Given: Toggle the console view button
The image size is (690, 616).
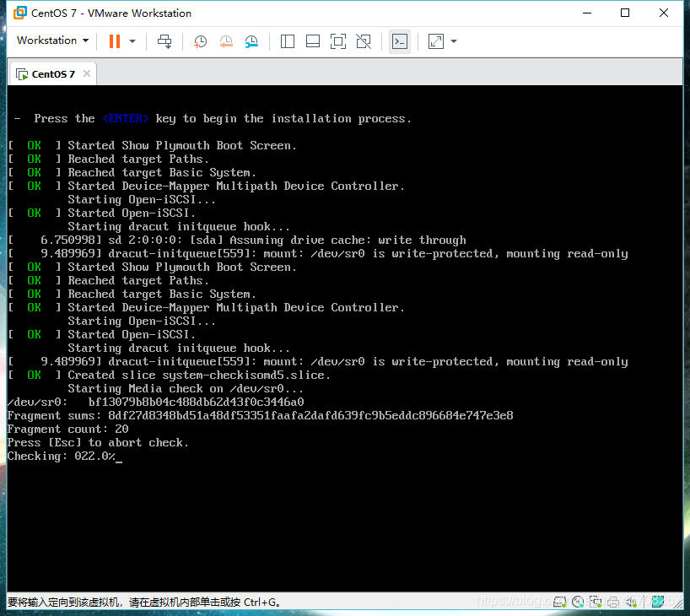Looking at the screenshot, I should coord(400,41).
